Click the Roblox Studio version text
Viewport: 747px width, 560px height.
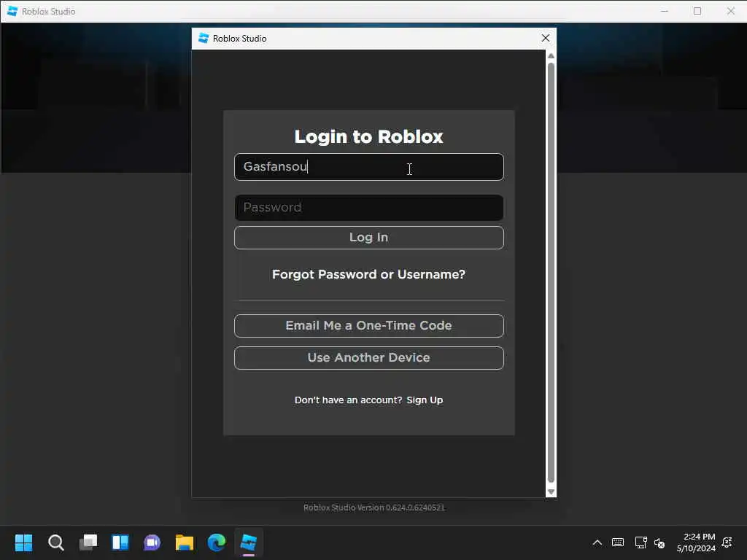click(x=374, y=507)
